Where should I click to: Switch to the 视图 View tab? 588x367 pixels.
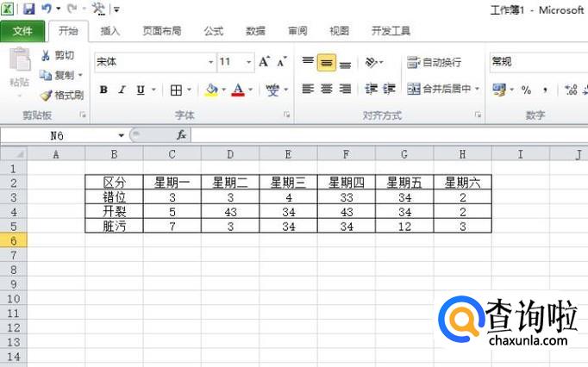(x=340, y=31)
